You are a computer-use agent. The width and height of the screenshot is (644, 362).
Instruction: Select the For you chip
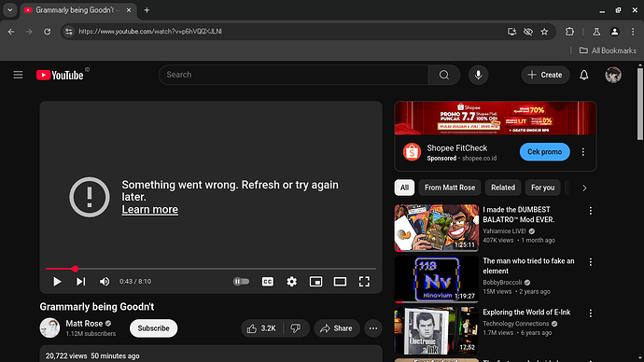[542, 188]
